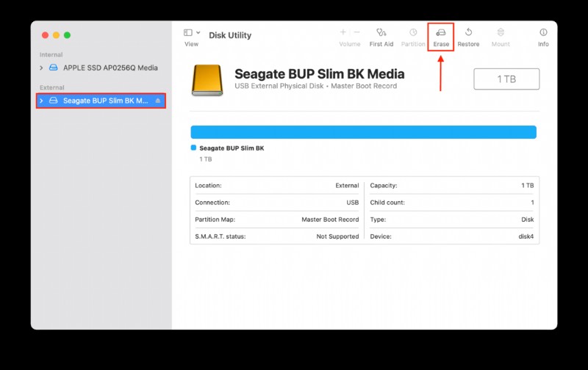Click the Erase toolbar icon
The width and height of the screenshot is (588, 370).
(441, 33)
